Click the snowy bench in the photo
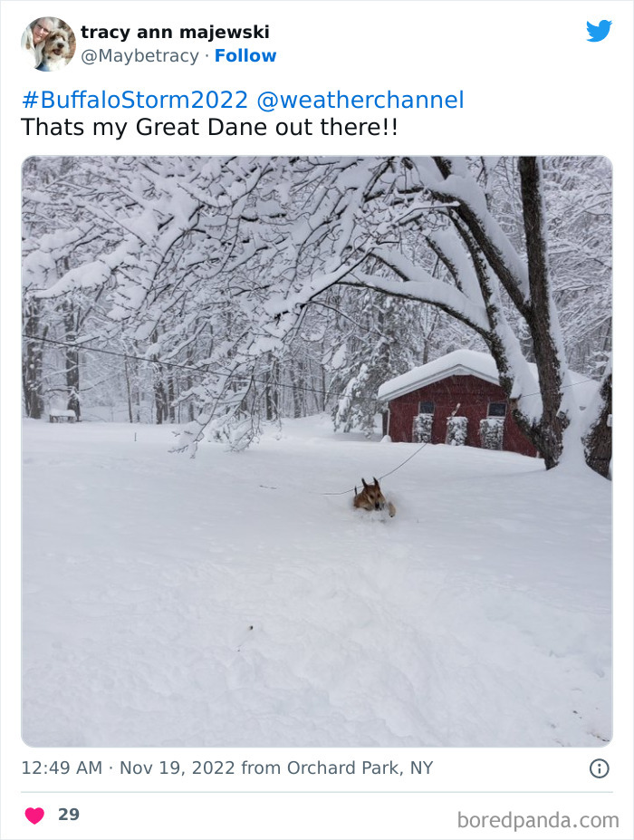 click(x=62, y=415)
